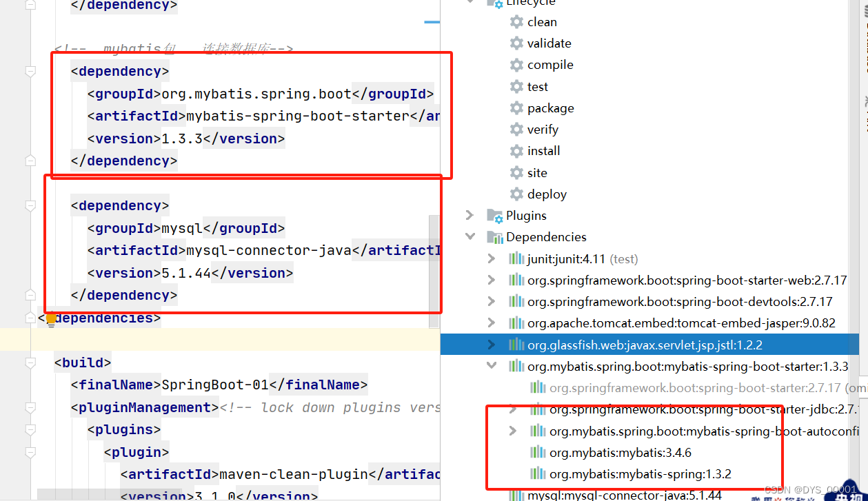Click the gear icon for the compile goal
Viewport: 868px width, 501px height.
tap(516, 64)
